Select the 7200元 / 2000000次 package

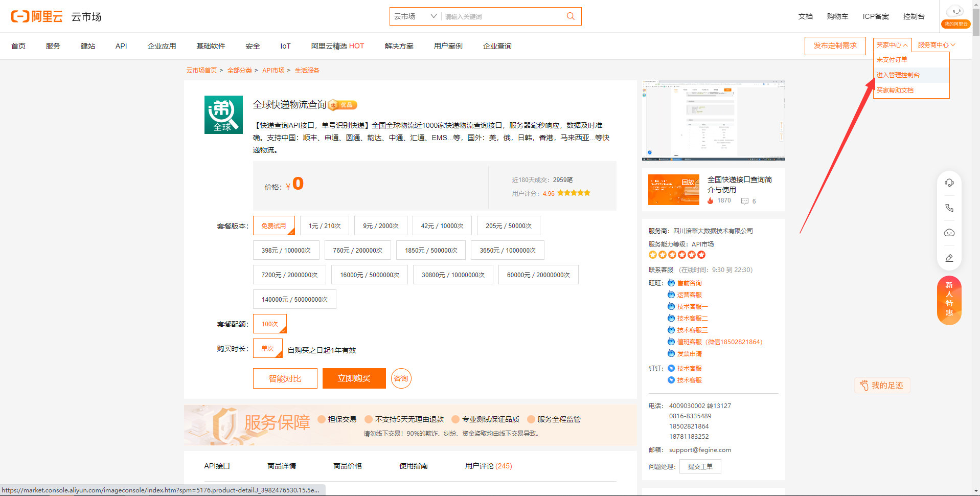click(289, 275)
